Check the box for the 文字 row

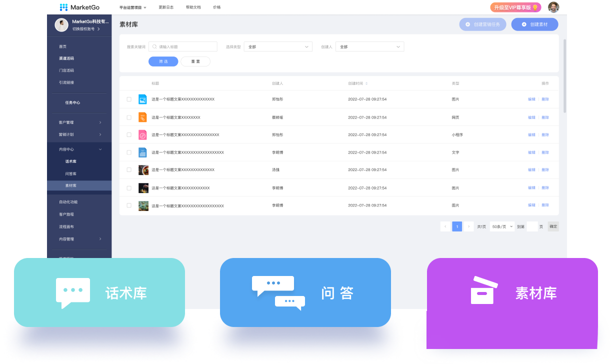129,152
